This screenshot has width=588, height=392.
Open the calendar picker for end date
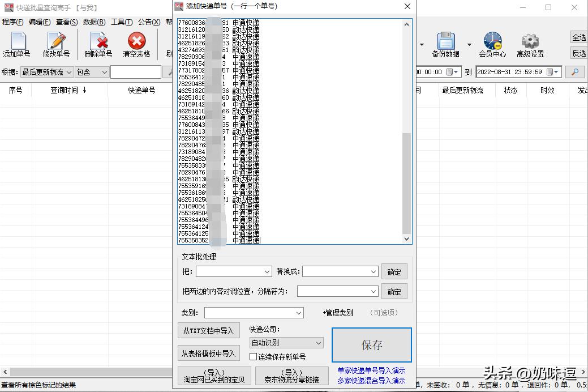click(x=555, y=72)
